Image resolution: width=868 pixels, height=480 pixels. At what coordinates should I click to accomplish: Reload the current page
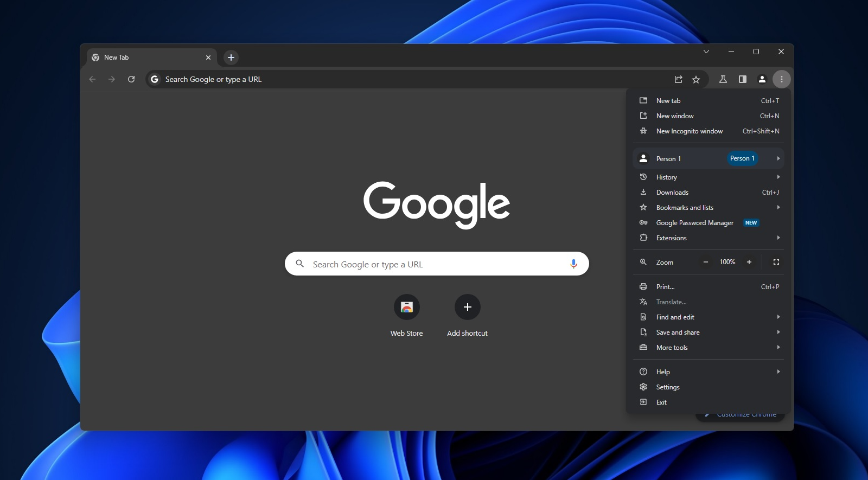pos(131,79)
